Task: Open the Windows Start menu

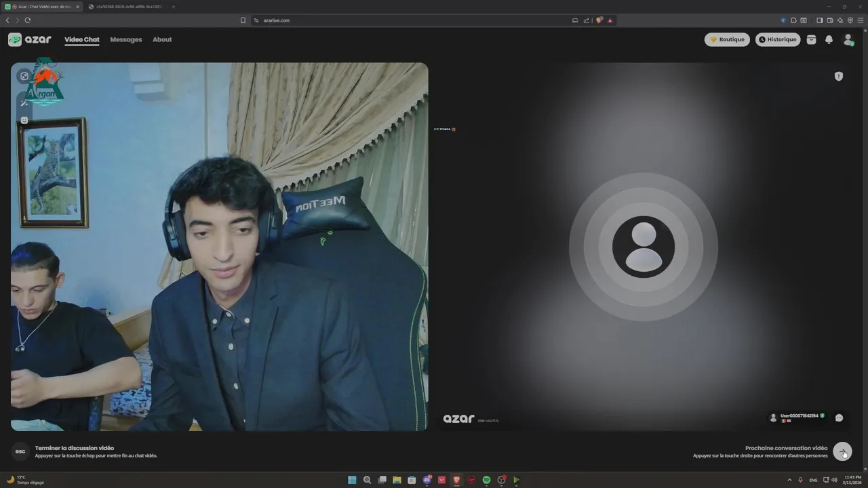Action: pos(352,480)
